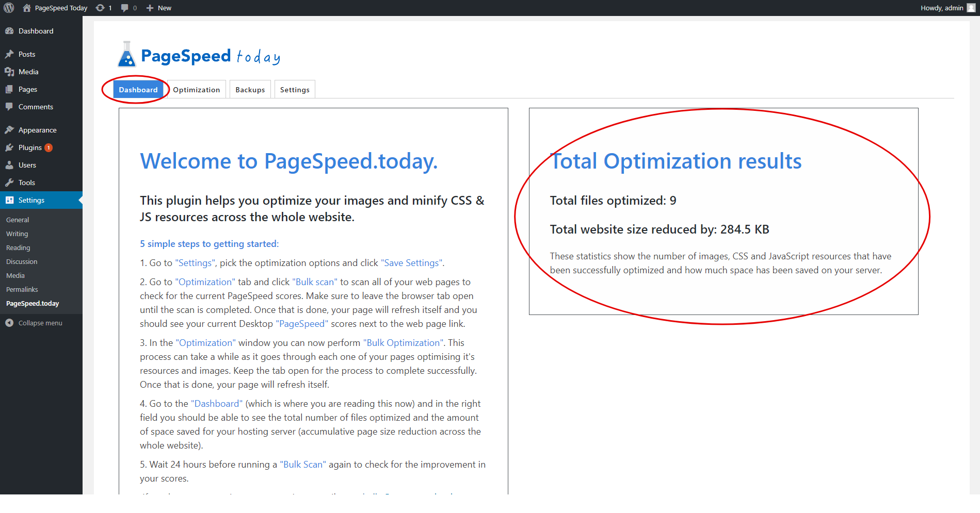The height and width of the screenshot is (513, 980).
Task: Click "Total website size reduced by: 284.5 KB"
Action: pyautogui.click(x=660, y=229)
